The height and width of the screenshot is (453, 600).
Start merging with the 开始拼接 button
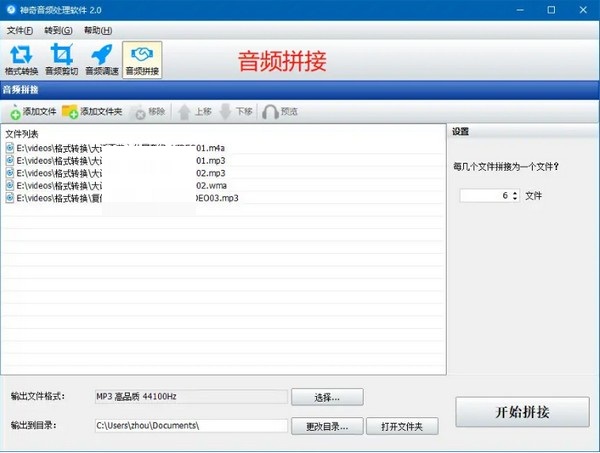click(522, 412)
